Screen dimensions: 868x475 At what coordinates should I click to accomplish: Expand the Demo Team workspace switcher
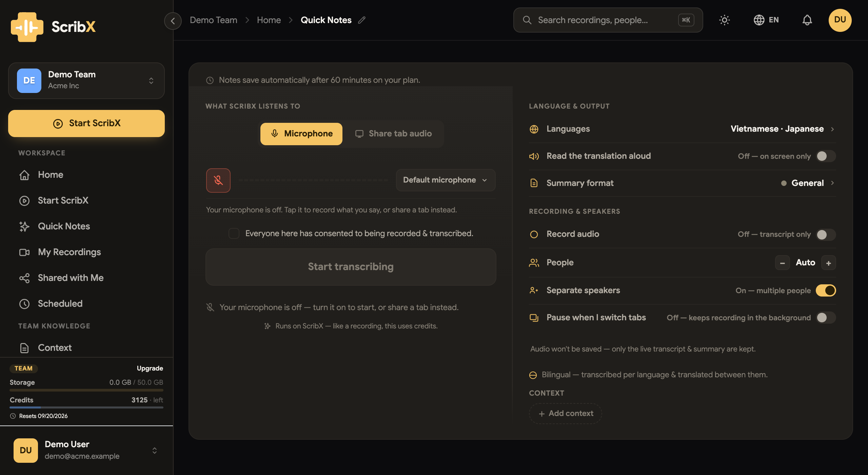click(x=86, y=80)
